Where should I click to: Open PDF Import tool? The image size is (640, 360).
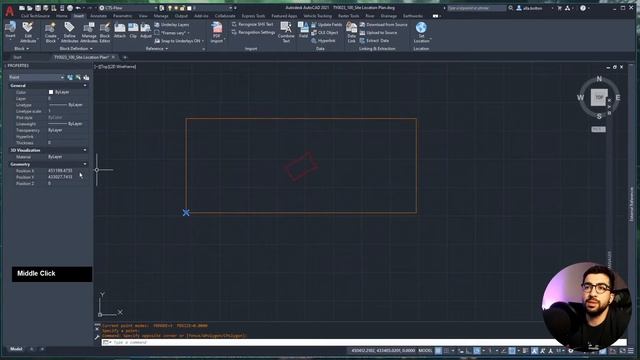coord(217,32)
